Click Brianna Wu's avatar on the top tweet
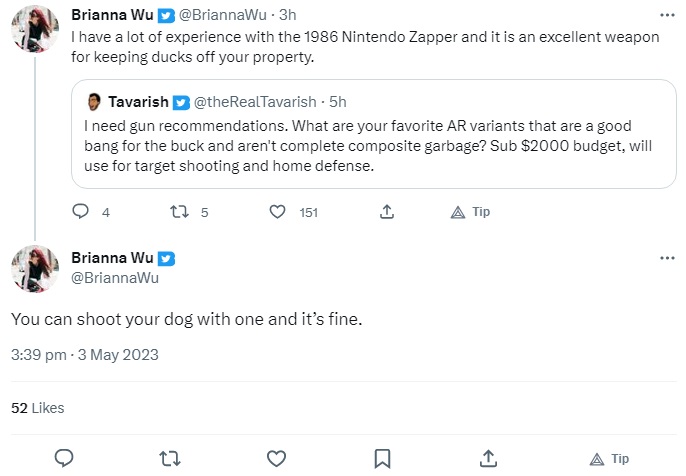 coord(35,29)
